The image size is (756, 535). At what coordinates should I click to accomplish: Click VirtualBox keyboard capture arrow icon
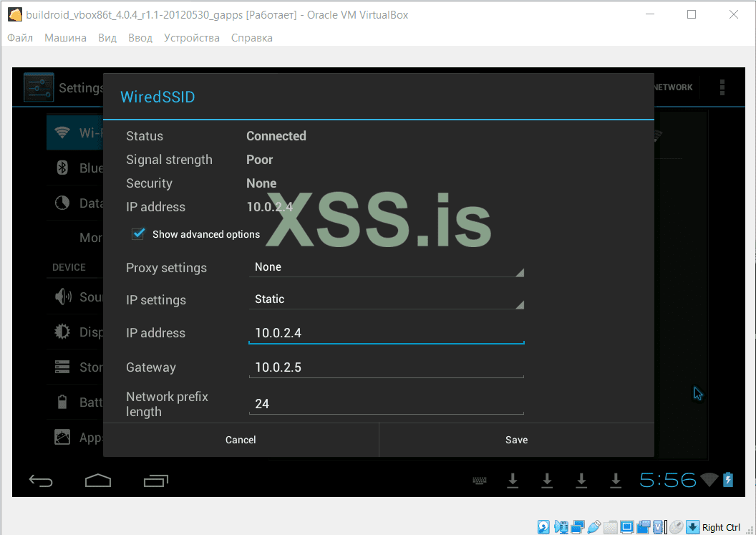[x=693, y=527]
